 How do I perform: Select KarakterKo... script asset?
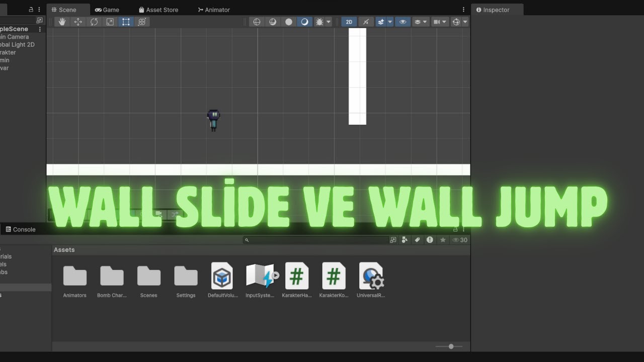coord(334,281)
